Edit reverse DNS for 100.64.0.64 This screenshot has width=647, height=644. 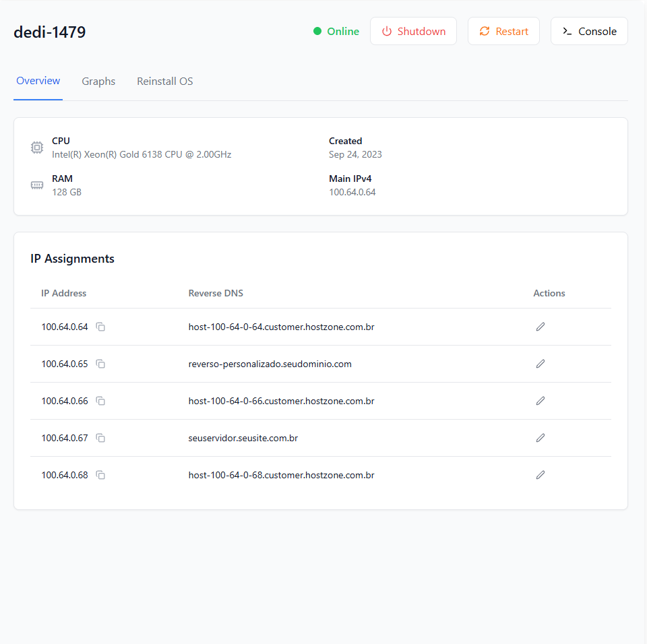pos(540,327)
